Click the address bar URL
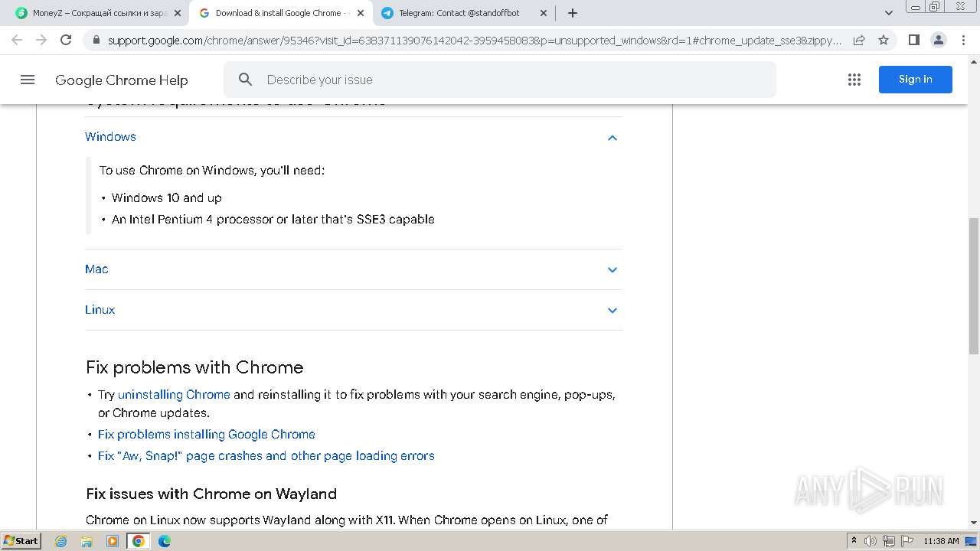The image size is (980, 551). pyautogui.click(x=475, y=40)
